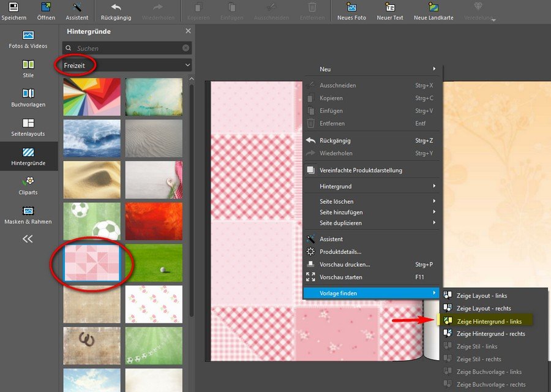Toggle Vereinfachte Produktdarstellung in context menu
Image resolution: width=551 pixels, height=392 pixels.
pos(361,170)
